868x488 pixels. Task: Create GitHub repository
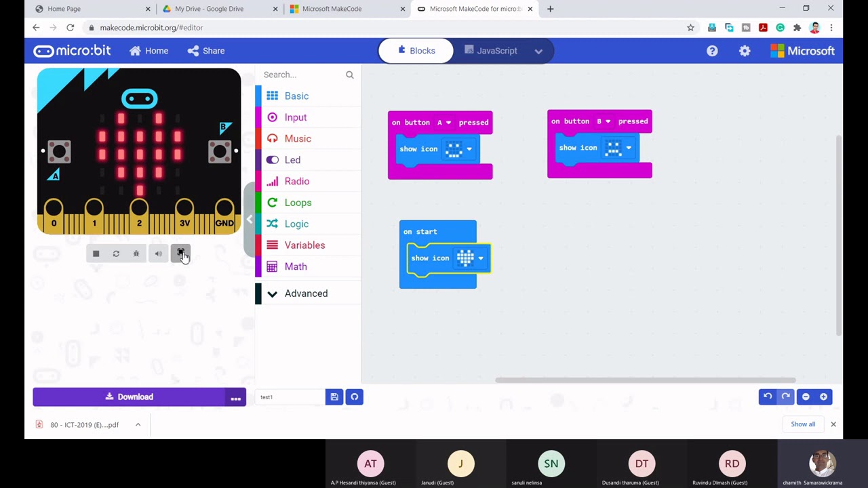coord(354,397)
